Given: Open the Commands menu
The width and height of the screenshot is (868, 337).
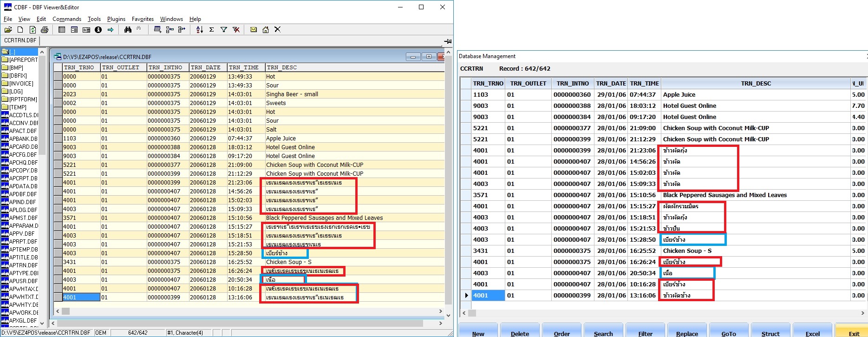Looking at the screenshot, I should pyautogui.click(x=67, y=19).
